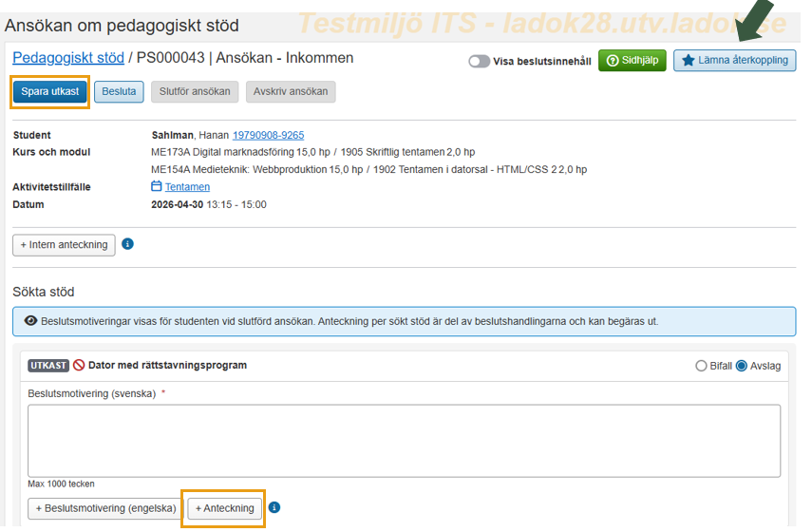Click the info icon beside + Anteckning

[x=274, y=507]
